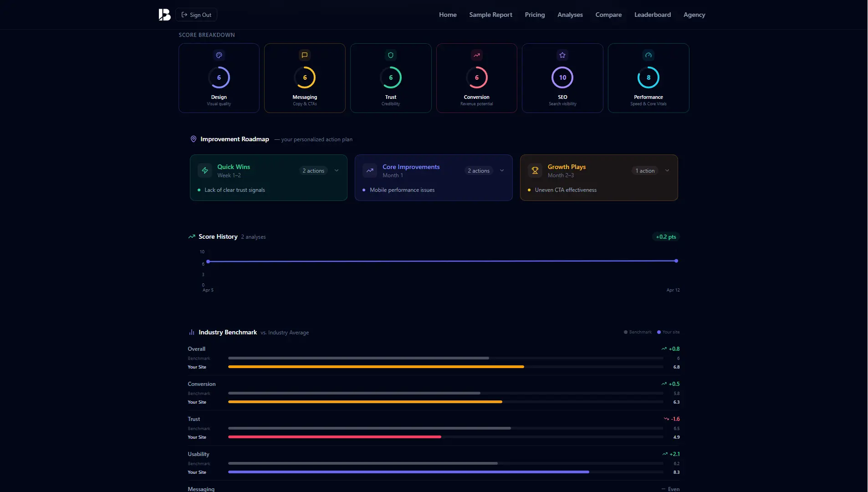Viewport: 868px width, 492px height.
Task: Click the Performance gauge icon
Action: pos(648,55)
